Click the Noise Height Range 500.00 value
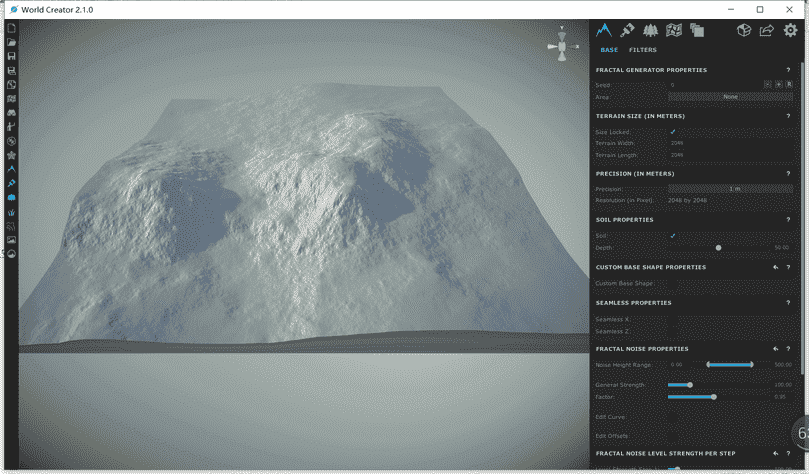 [x=783, y=365]
